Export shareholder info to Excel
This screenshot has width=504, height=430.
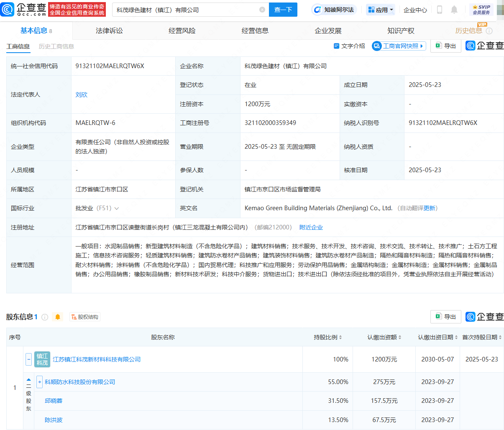446,317
